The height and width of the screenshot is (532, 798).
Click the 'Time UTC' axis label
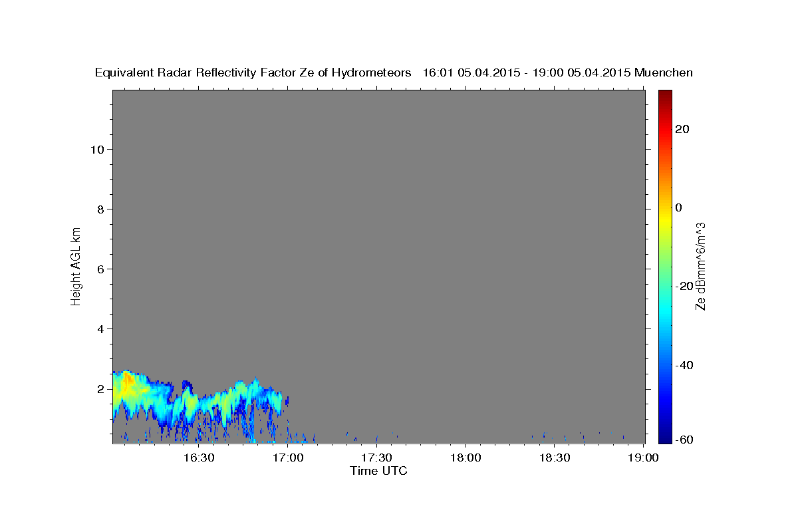[x=378, y=471]
